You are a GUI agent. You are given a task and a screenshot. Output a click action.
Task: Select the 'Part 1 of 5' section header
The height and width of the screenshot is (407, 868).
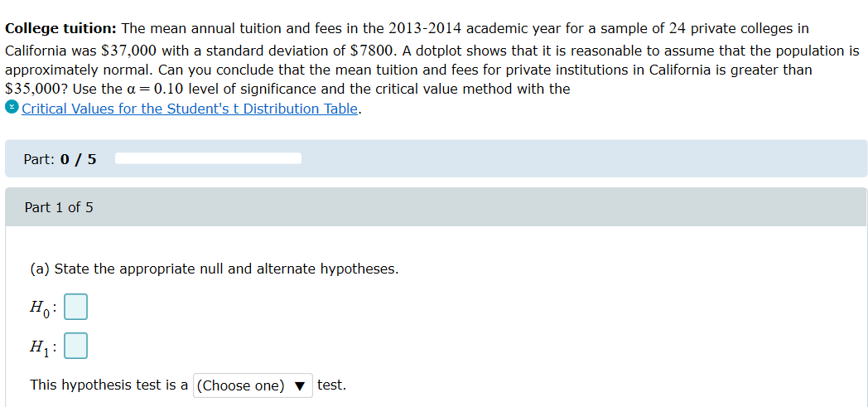click(x=59, y=207)
